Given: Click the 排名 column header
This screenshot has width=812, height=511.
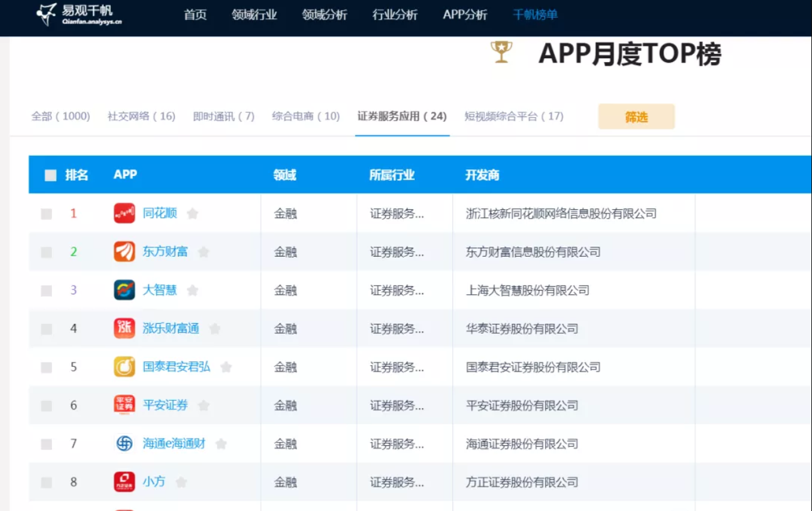Looking at the screenshot, I should [x=76, y=175].
